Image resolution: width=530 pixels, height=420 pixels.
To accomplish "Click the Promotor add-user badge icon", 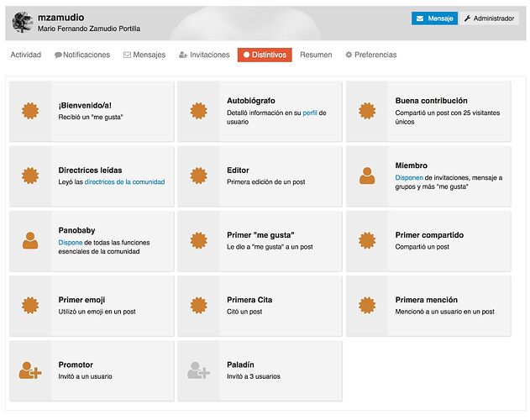I will click(x=30, y=370).
